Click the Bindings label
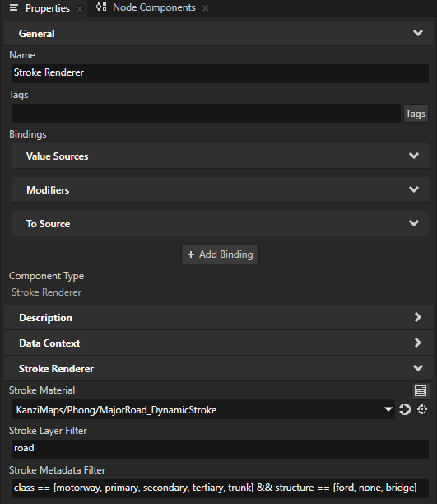The height and width of the screenshot is (504, 437). 28,134
